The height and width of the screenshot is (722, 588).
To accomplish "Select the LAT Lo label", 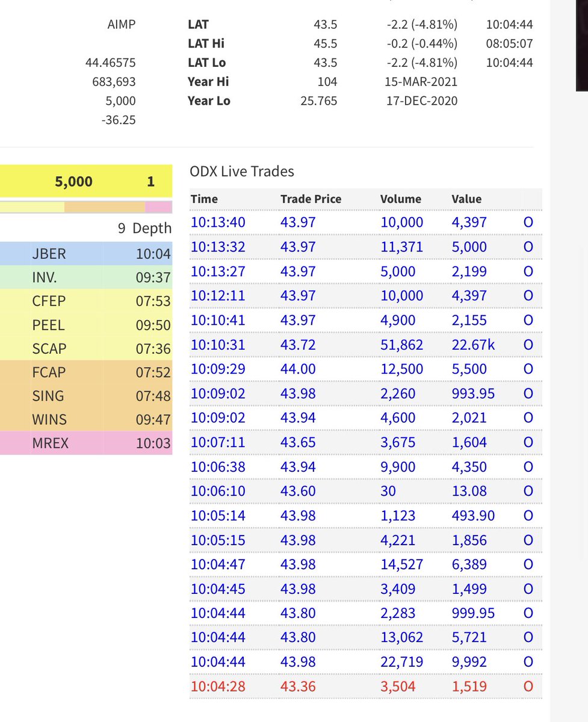I will click(206, 63).
